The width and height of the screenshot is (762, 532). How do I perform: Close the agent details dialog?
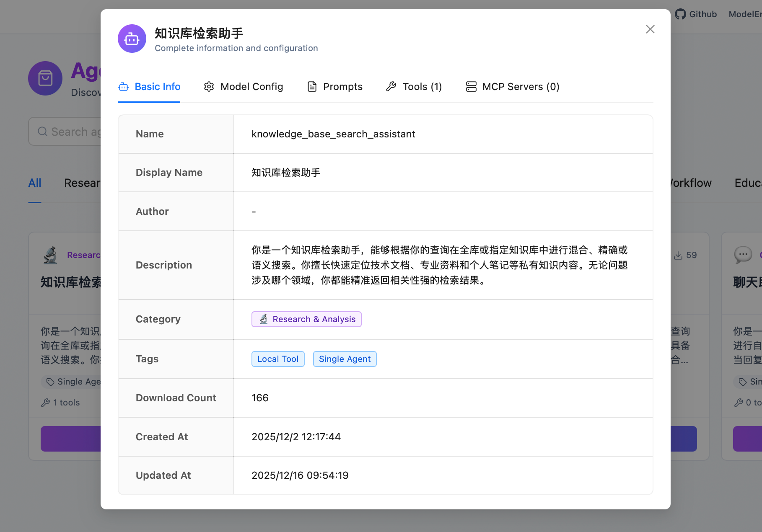tap(650, 29)
